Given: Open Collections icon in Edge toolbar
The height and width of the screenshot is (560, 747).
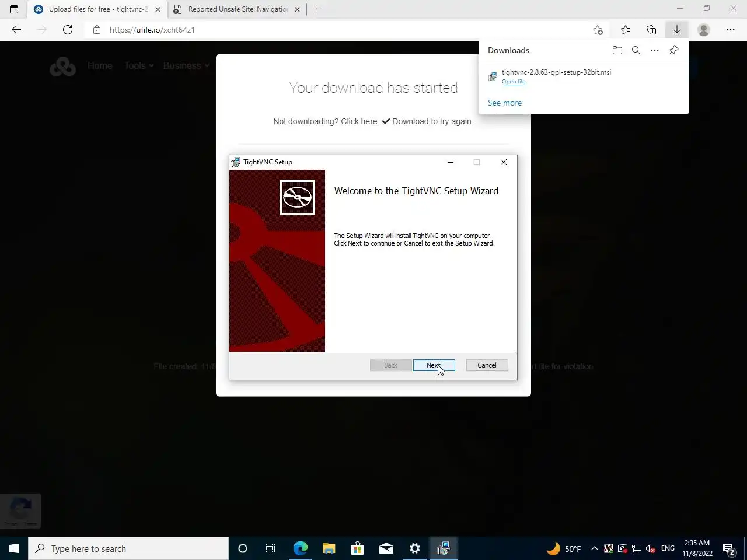Looking at the screenshot, I should [651, 30].
